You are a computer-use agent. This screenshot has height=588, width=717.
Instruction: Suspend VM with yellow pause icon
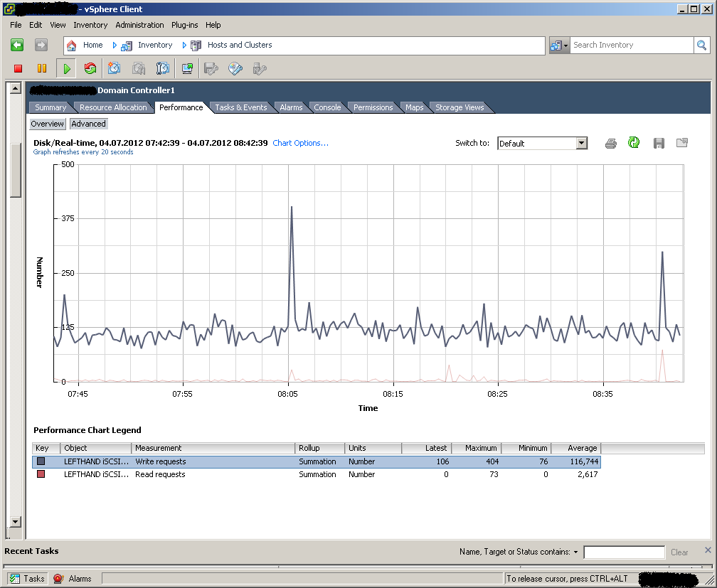coord(41,68)
